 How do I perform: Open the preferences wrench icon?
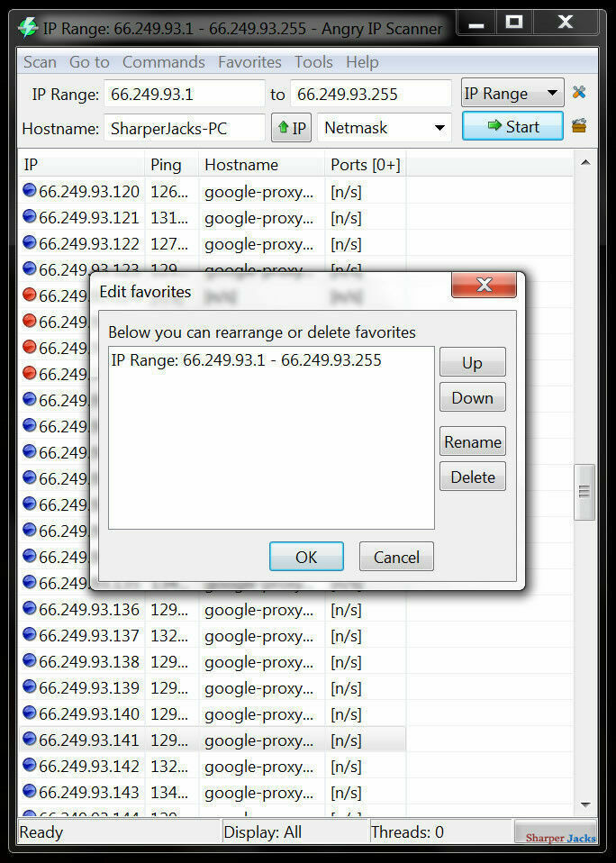tap(578, 93)
